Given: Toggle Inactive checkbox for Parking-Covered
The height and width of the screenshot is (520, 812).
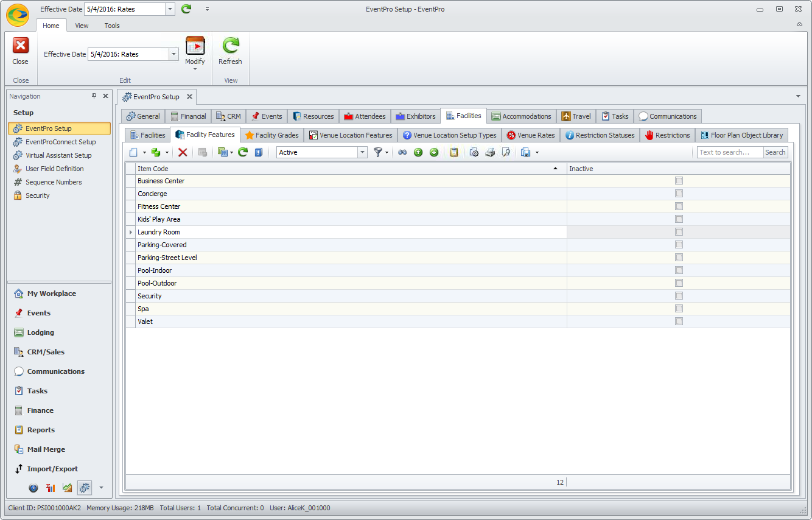Looking at the screenshot, I should [679, 245].
